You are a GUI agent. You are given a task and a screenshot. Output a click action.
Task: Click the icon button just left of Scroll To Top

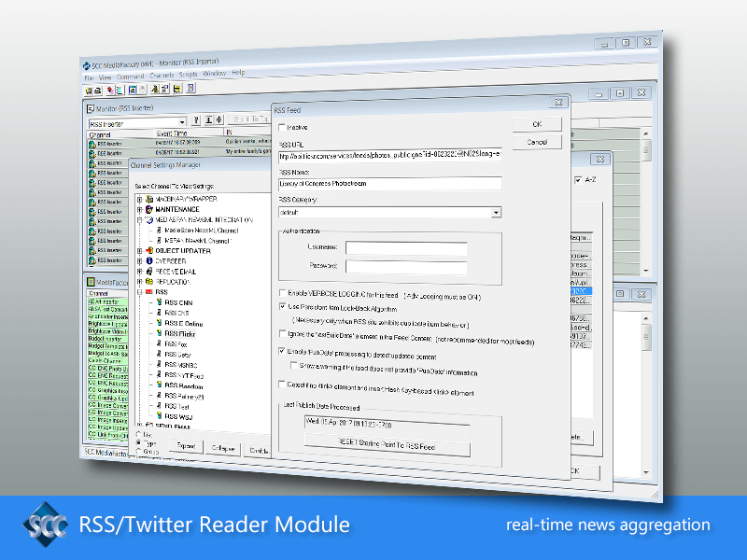[219, 119]
